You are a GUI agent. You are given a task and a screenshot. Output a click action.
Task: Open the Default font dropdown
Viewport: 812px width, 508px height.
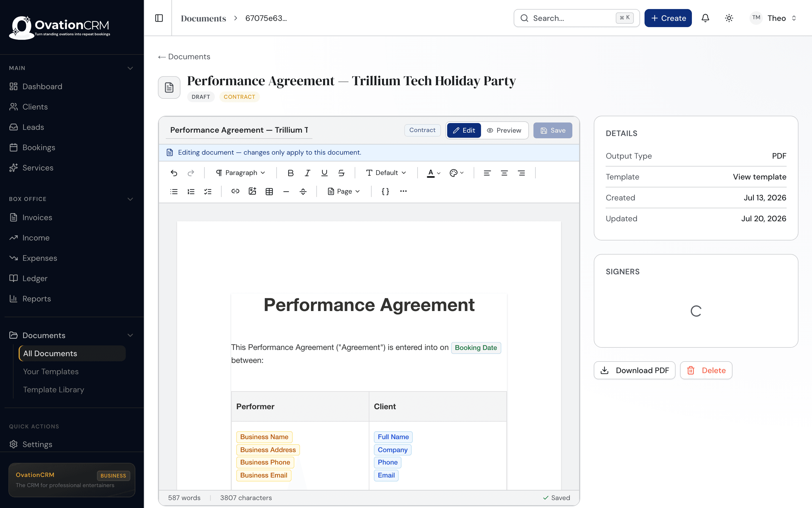386,173
